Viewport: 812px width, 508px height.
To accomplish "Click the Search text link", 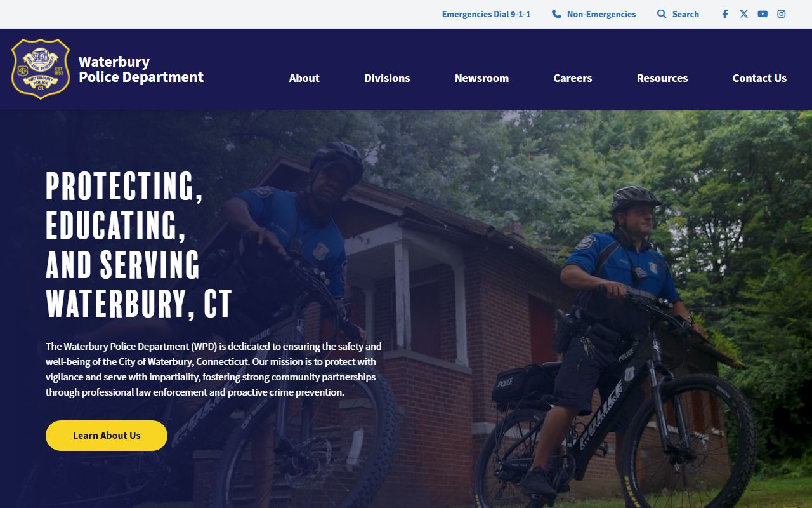I will point(686,14).
